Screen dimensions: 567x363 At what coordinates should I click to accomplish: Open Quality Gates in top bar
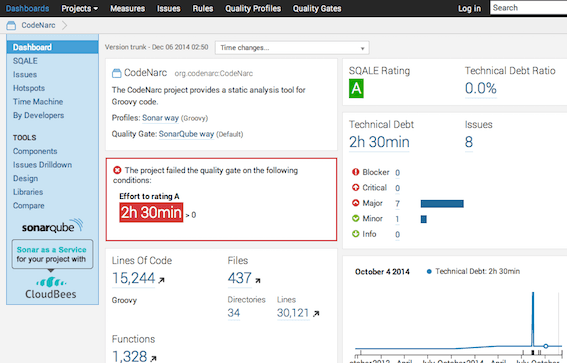[317, 8]
